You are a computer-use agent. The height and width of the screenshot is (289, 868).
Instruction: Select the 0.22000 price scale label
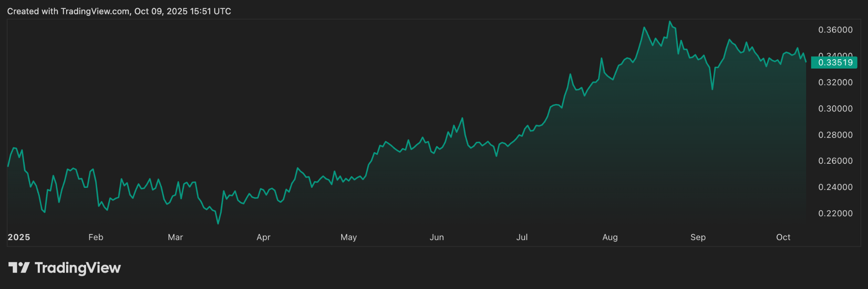(835, 214)
